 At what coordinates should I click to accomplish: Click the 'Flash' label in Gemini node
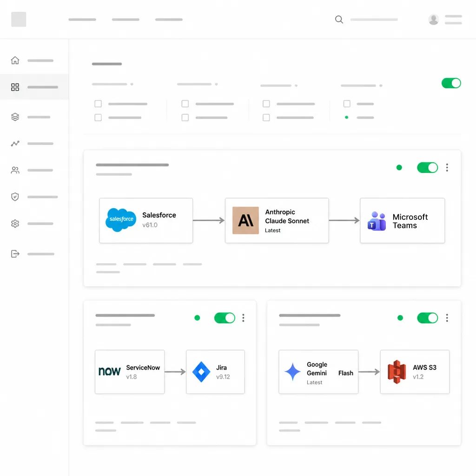pyautogui.click(x=346, y=373)
